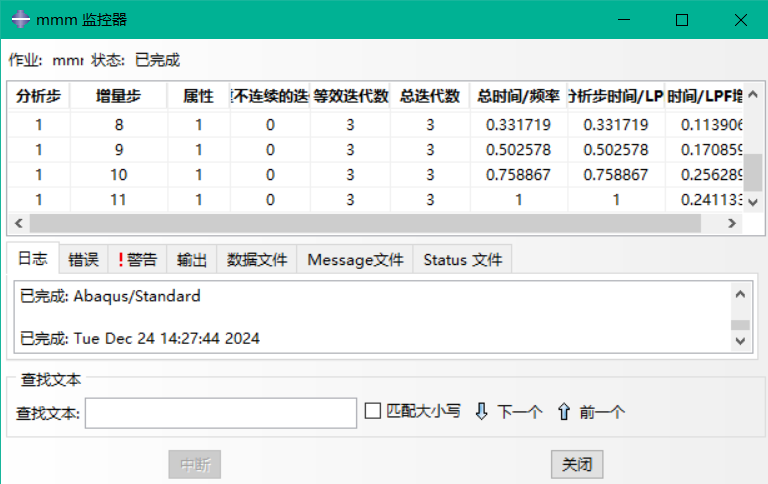Click the table's scroll left arrow

(x=19, y=223)
